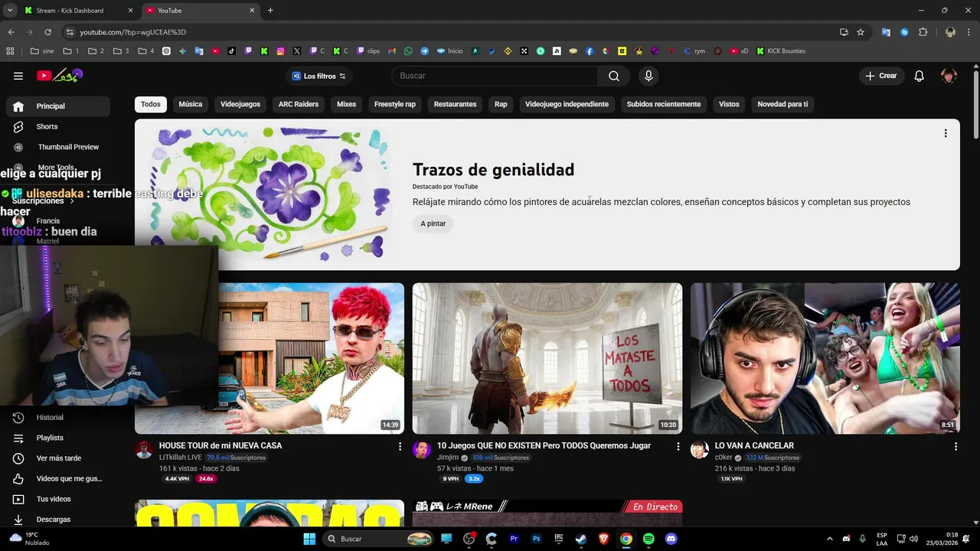Bookmark this page with the star icon
The image size is (980, 551).
[x=861, y=32]
